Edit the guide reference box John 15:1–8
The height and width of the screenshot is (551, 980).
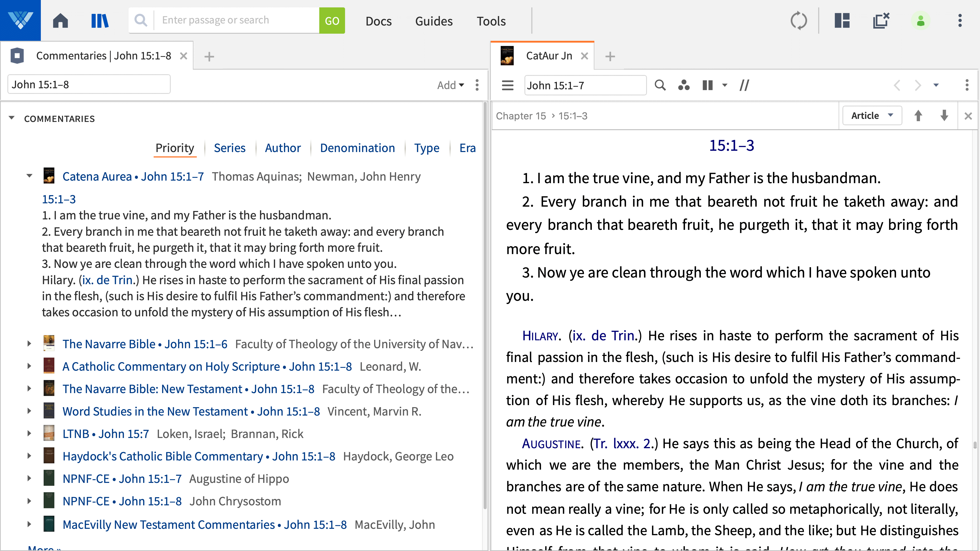tap(89, 84)
